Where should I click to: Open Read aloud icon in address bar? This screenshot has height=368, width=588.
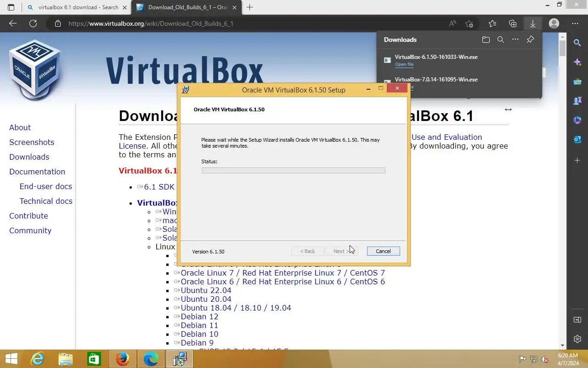(x=452, y=23)
